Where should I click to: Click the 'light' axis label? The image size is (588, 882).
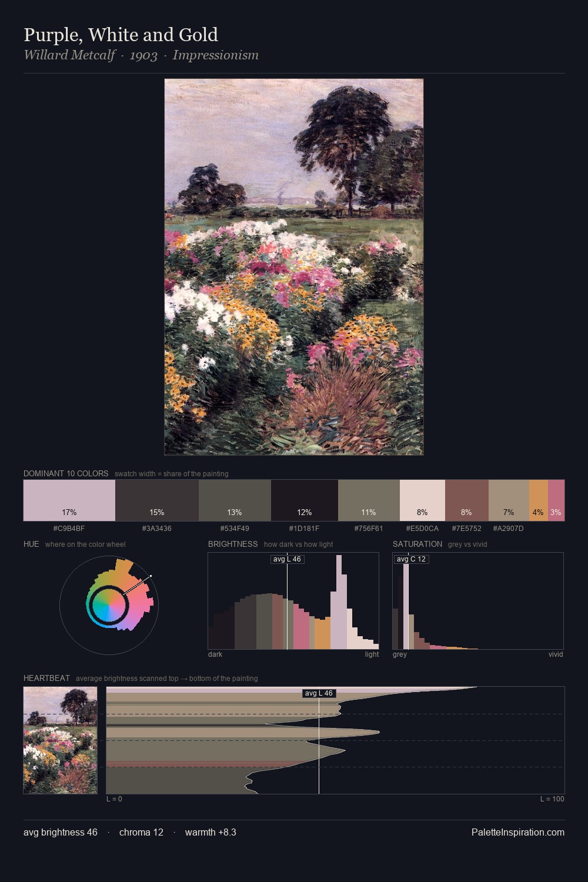372,654
